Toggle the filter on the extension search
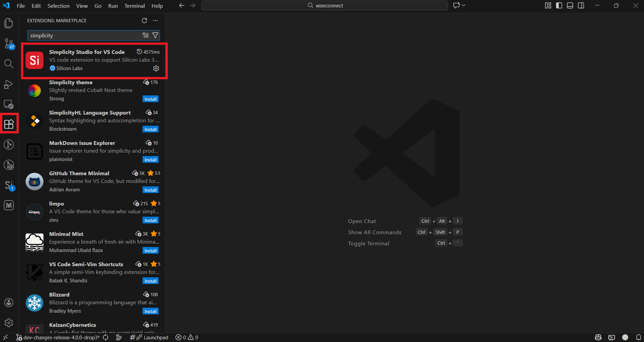Viewport: 644px width, 342px height. (x=145, y=35)
